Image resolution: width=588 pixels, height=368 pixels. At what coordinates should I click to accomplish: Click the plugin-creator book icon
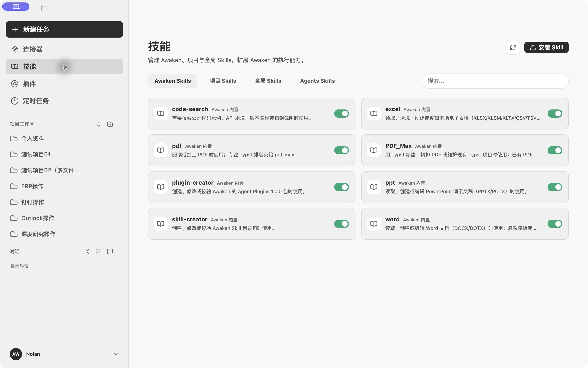coord(160,187)
